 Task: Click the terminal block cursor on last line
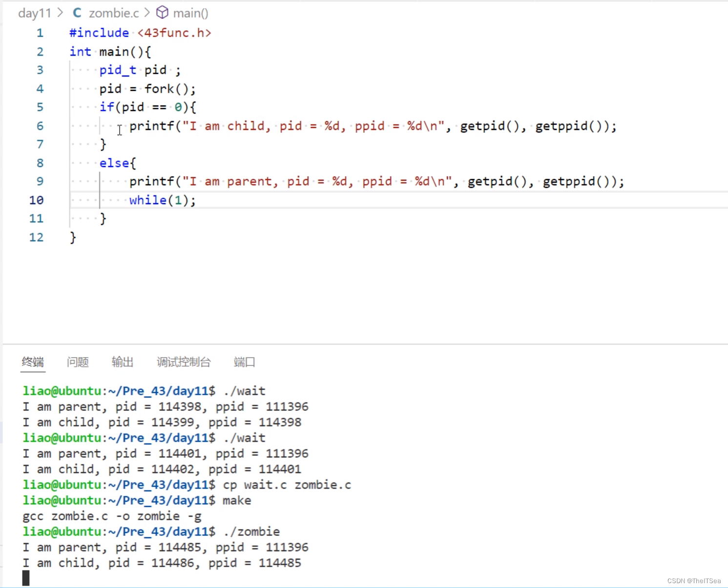coord(26,578)
